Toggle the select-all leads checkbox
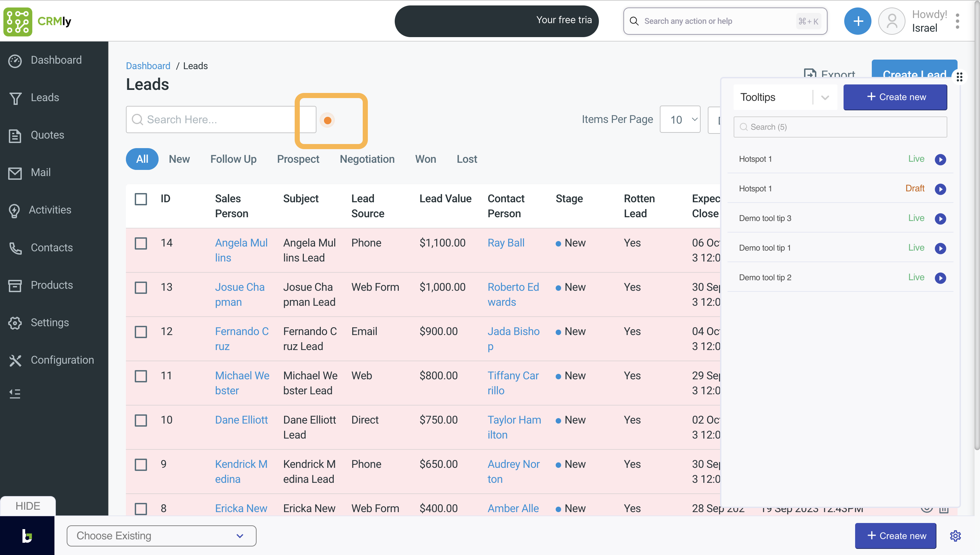The width and height of the screenshot is (980, 555). click(x=141, y=199)
